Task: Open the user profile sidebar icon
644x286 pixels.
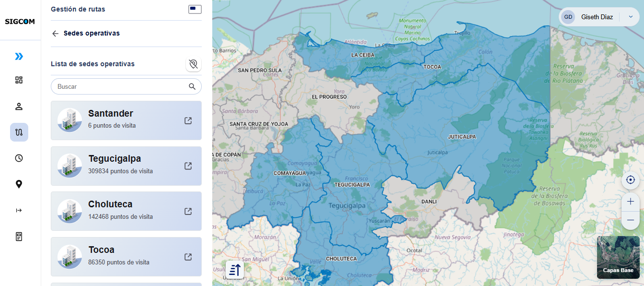Action: pyautogui.click(x=19, y=107)
